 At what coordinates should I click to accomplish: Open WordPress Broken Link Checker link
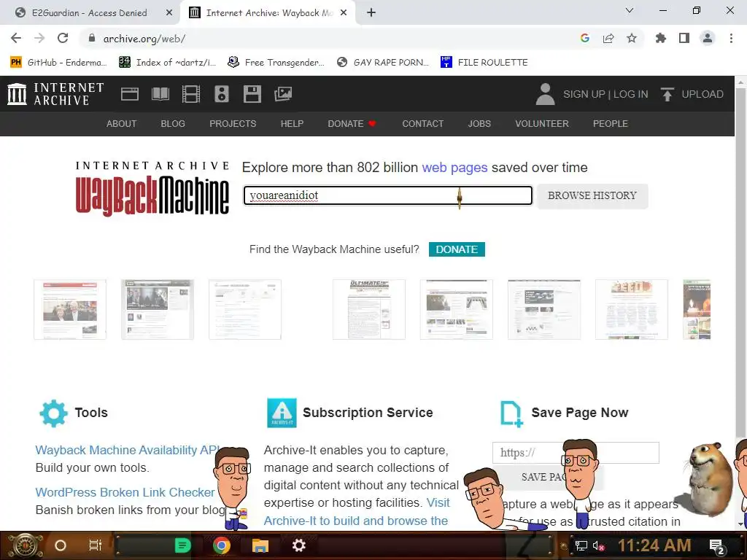pos(125,492)
